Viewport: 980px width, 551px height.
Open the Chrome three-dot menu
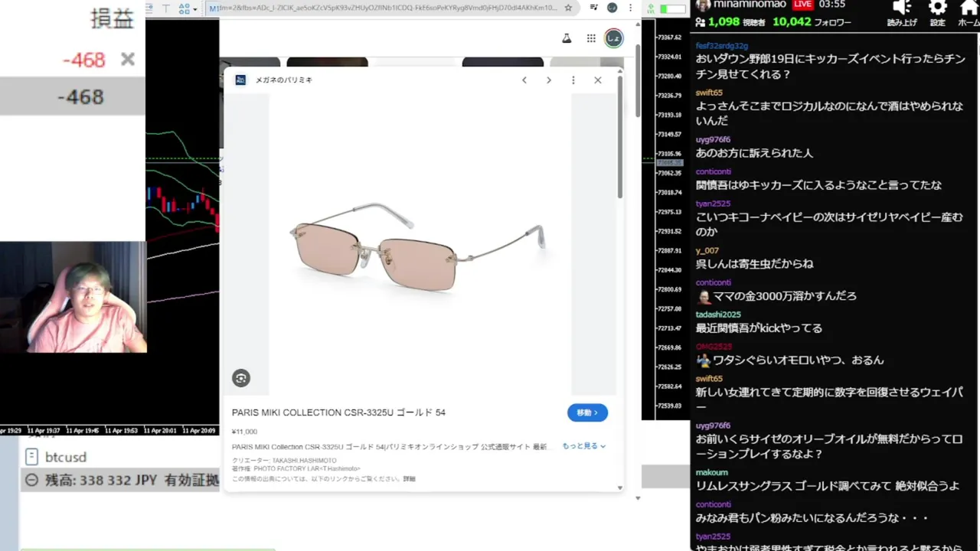632,8
